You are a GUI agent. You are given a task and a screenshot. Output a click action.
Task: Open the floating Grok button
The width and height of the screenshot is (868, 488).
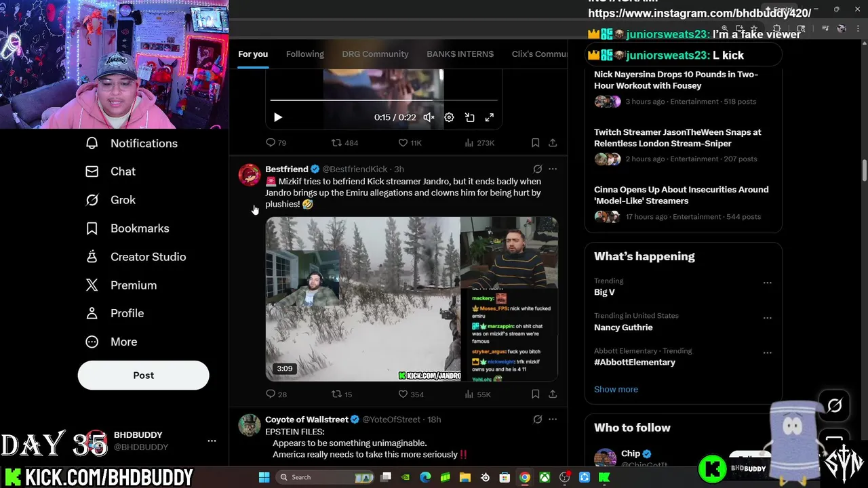click(x=834, y=405)
